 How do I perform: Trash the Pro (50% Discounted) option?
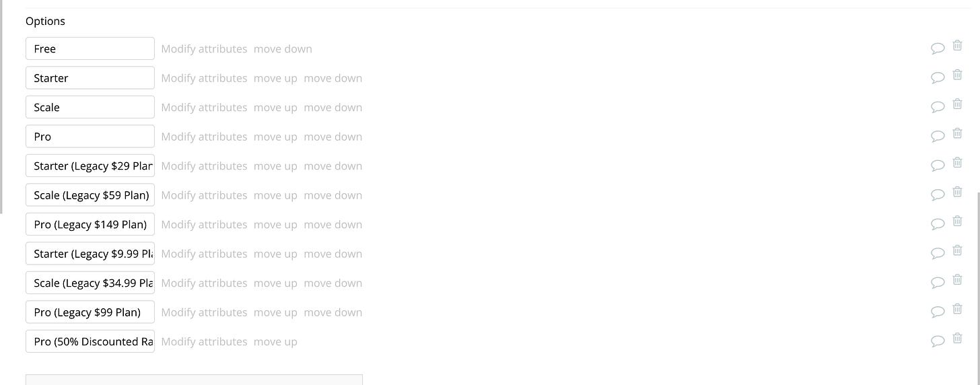click(x=957, y=339)
